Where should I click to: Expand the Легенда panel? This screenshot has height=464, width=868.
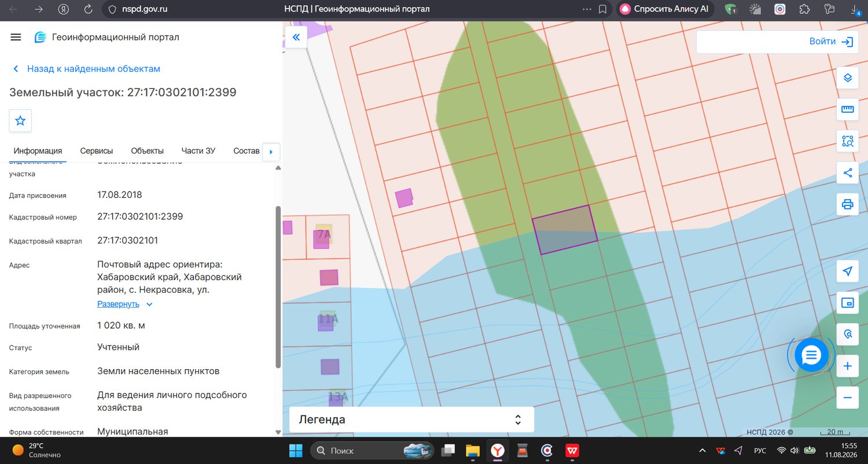[x=411, y=419]
